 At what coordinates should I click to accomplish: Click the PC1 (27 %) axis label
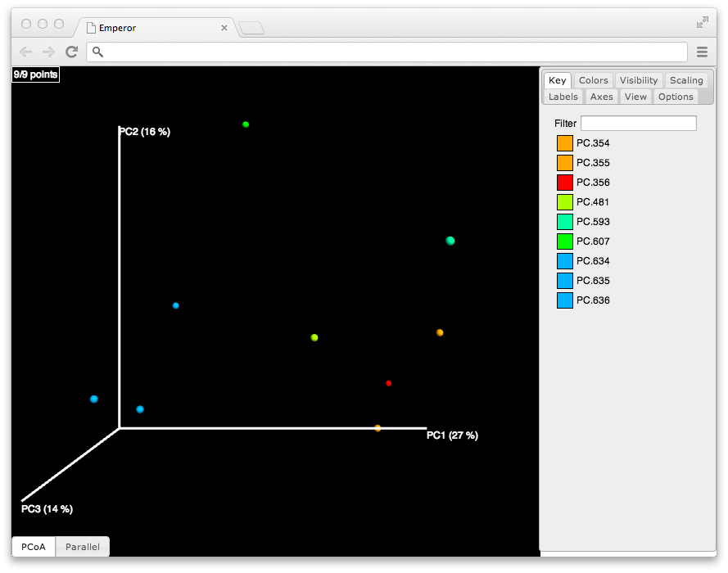452,435
